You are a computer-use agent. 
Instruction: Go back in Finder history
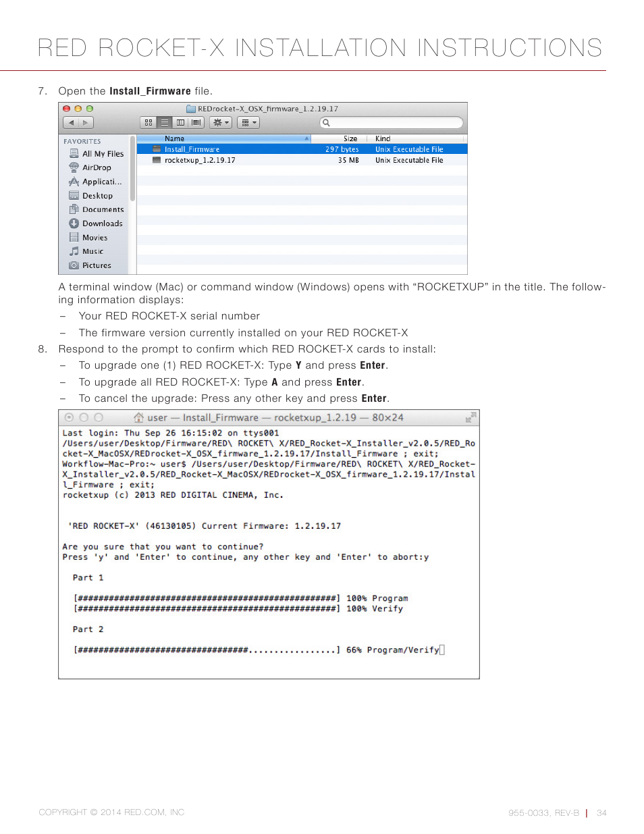point(71,123)
